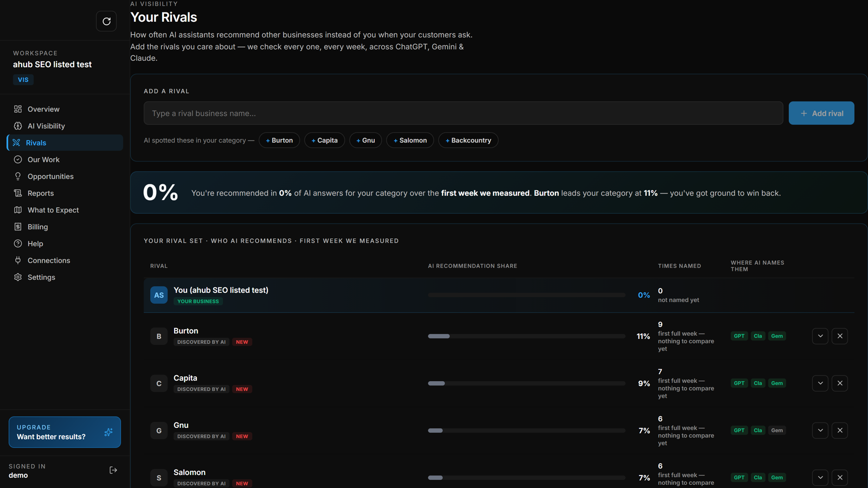
Task: Click the Add rival button
Action: pos(821,113)
